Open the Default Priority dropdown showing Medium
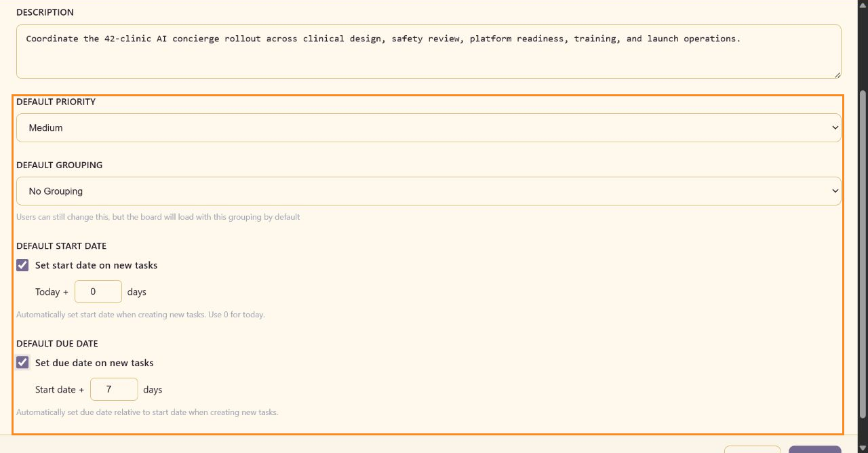This screenshot has width=868, height=453. click(x=429, y=127)
